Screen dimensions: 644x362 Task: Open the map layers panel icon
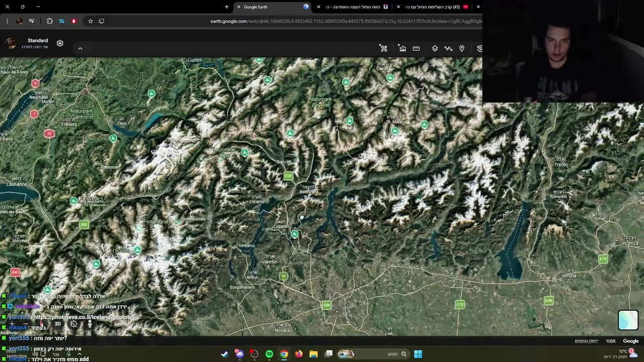(x=435, y=48)
